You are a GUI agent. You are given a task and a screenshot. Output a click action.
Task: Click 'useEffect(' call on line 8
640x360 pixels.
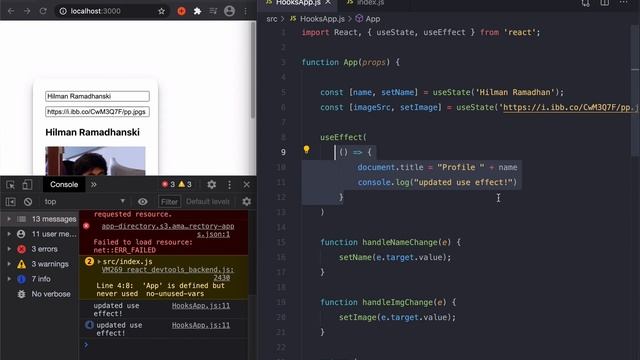point(343,138)
